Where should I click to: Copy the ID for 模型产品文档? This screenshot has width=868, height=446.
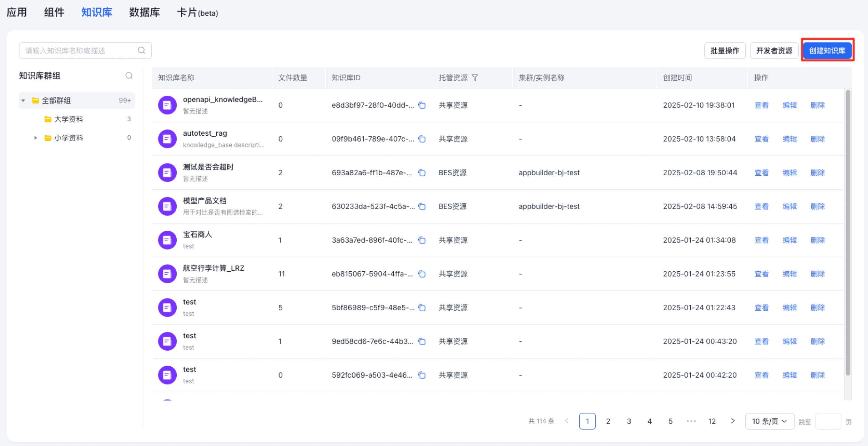point(422,206)
